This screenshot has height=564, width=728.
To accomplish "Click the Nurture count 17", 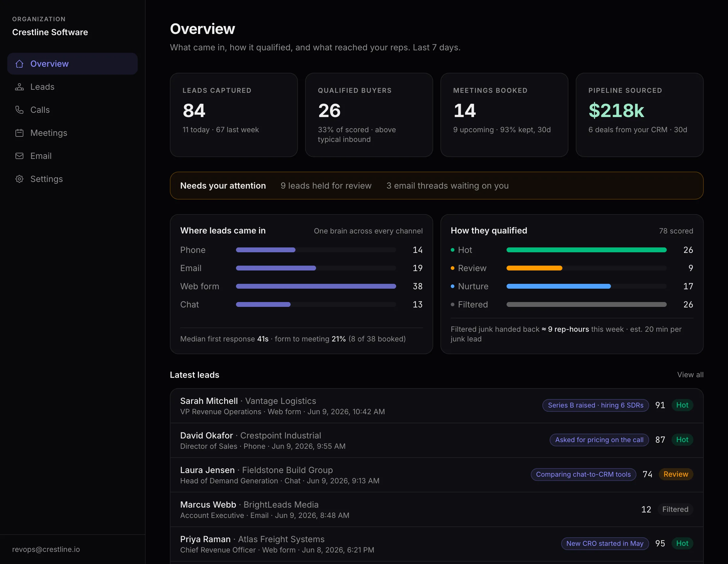I will click(x=688, y=286).
